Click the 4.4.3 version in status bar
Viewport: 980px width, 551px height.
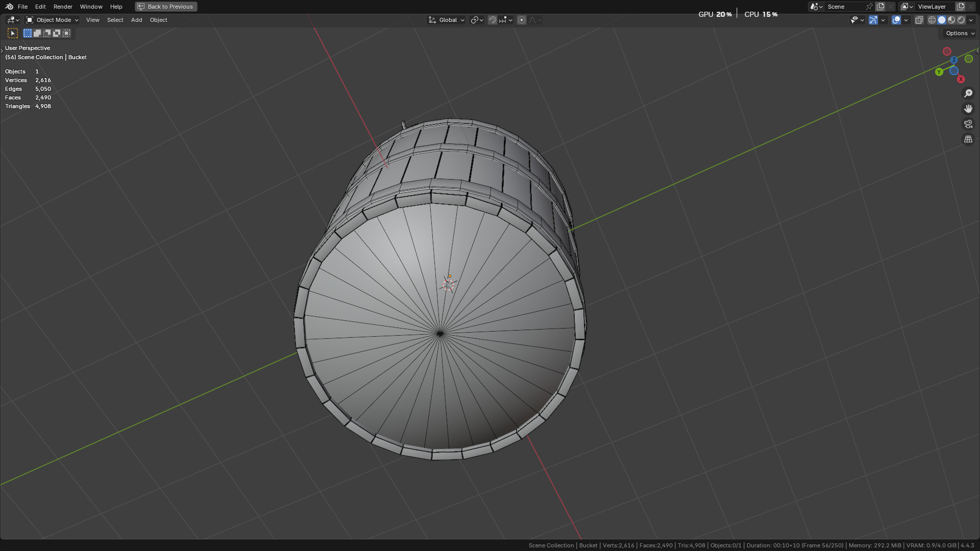click(967, 545)
